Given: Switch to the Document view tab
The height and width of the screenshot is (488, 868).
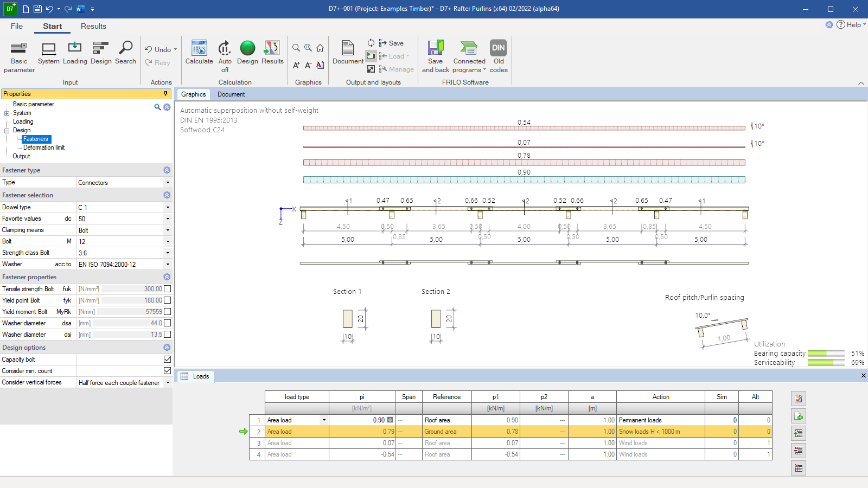Looking at the screenshot, I should pyautogui.click(x=231, y=94).
